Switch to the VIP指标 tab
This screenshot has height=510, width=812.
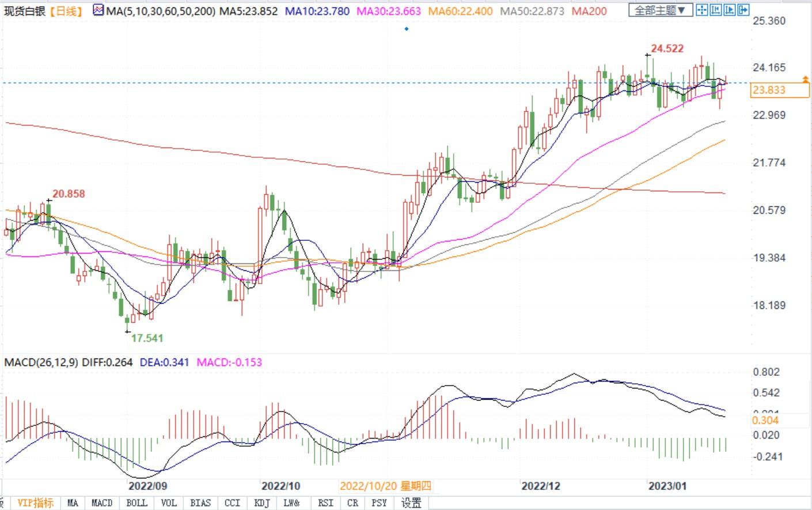click(35, 503)
